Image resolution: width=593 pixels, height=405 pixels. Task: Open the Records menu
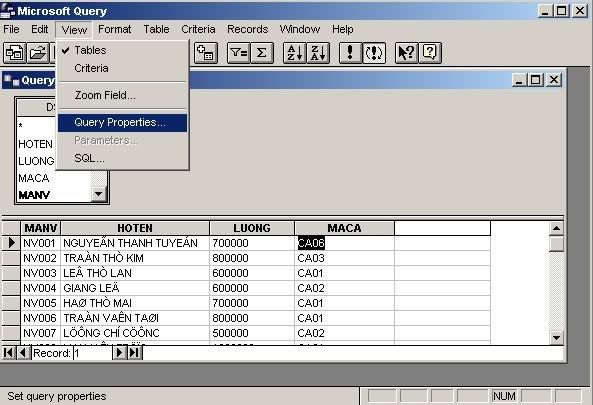pyautogui.click(x=247, y=29)
